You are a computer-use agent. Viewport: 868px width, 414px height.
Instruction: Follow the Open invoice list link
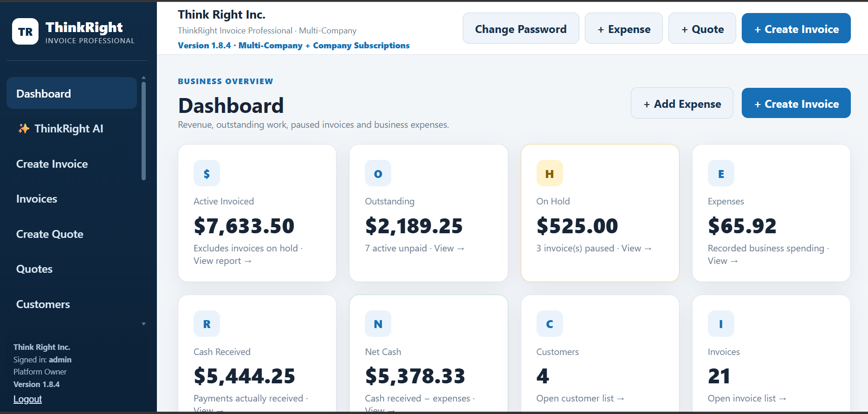(747, 399)
